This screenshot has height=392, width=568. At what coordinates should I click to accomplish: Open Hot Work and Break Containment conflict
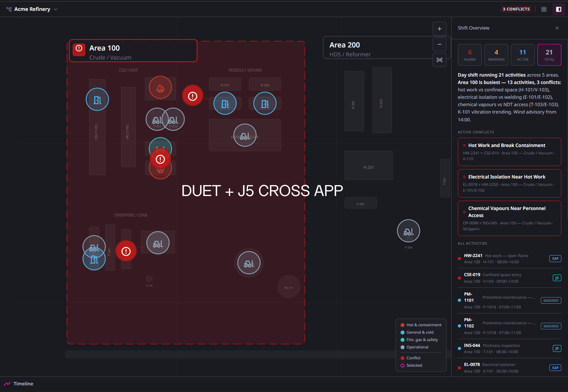point(509,151)
